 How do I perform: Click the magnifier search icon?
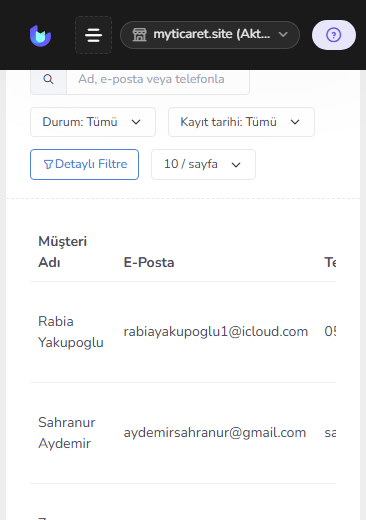[x=49, y=79]
